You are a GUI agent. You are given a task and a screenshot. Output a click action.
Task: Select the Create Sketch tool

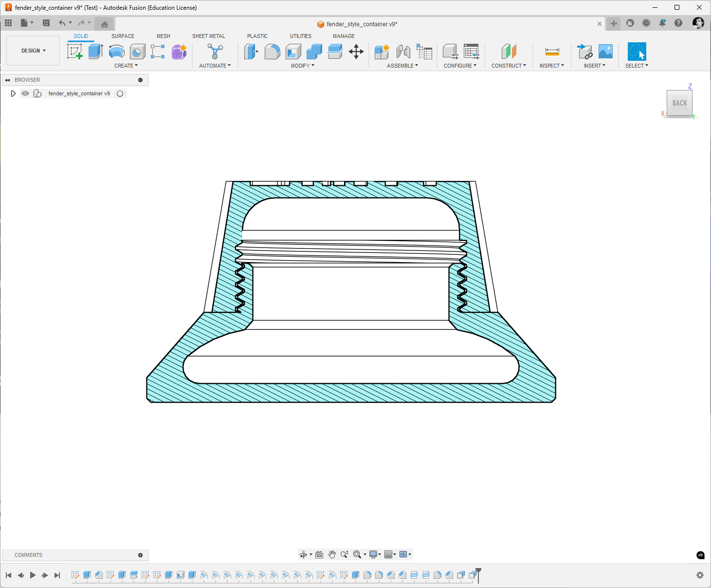[x=74, y=51]
